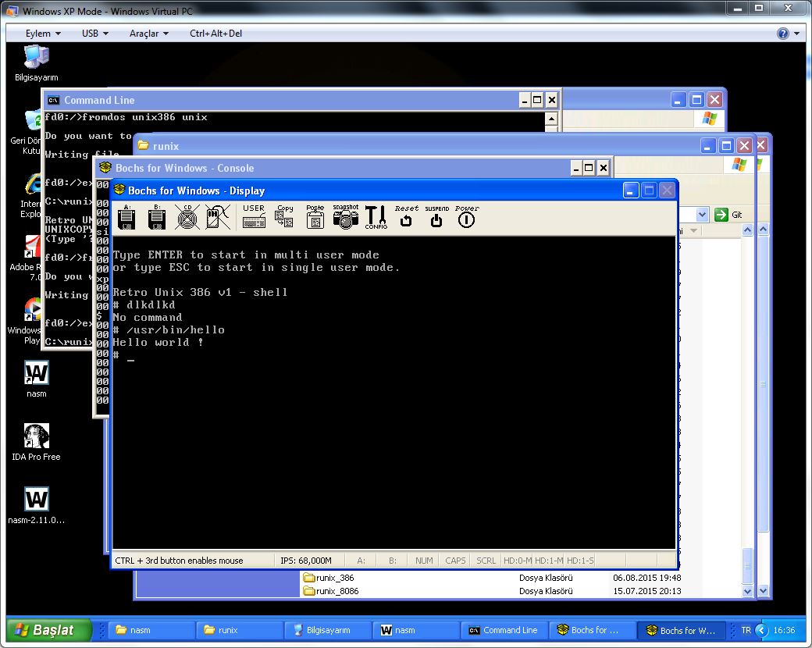The image size is (812, 648).
Task: Click scroll down arrow in runix window
Action: click(x=747, y=591)
